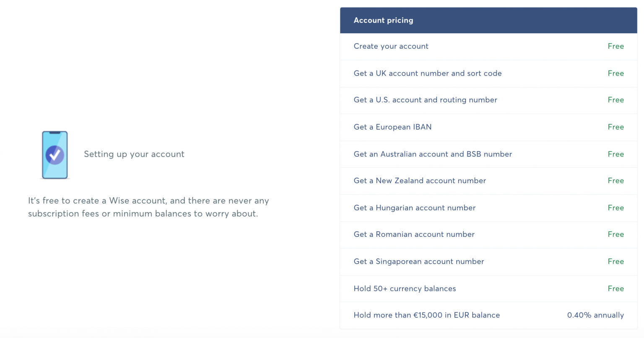Pick Get a New Zealand account number

pyautogui.click(x=488, y=181)
